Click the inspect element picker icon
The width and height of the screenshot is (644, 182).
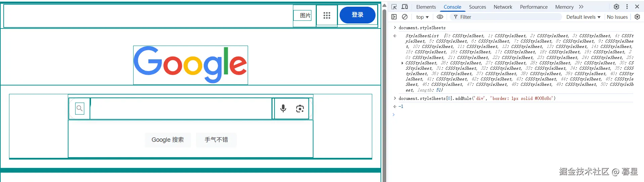[x=394, y=7]
